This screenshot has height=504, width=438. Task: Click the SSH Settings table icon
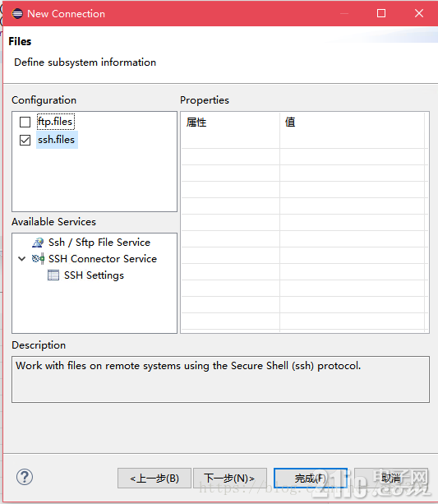tap(53, 275)
